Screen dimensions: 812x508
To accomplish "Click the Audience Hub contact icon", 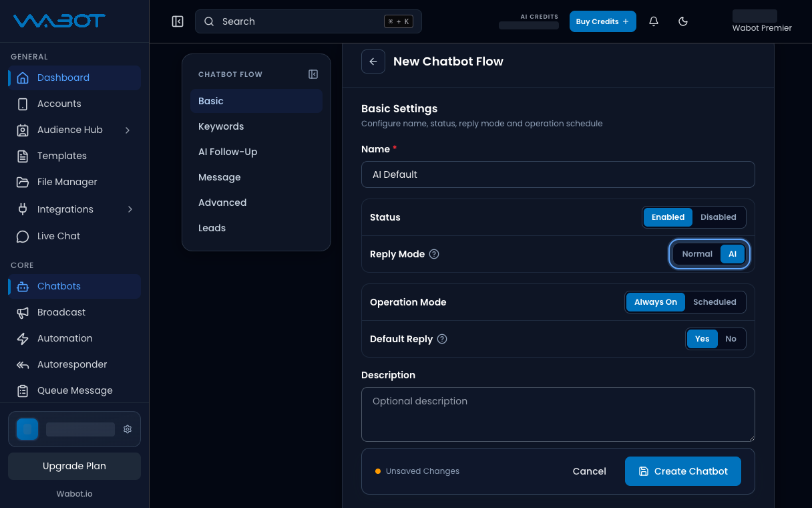I will pos(23,130).
